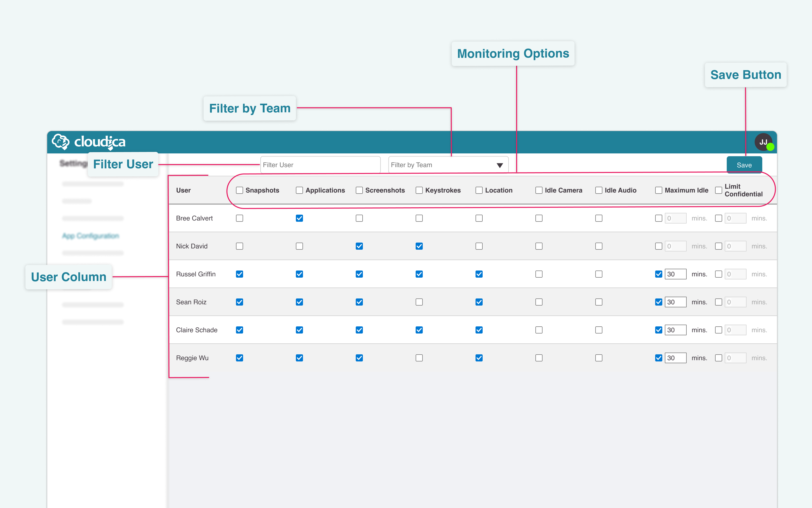Uncheck Maximum Idle for Russel Griffin
This screenshot has width=812, height=508.
(659, 274)
